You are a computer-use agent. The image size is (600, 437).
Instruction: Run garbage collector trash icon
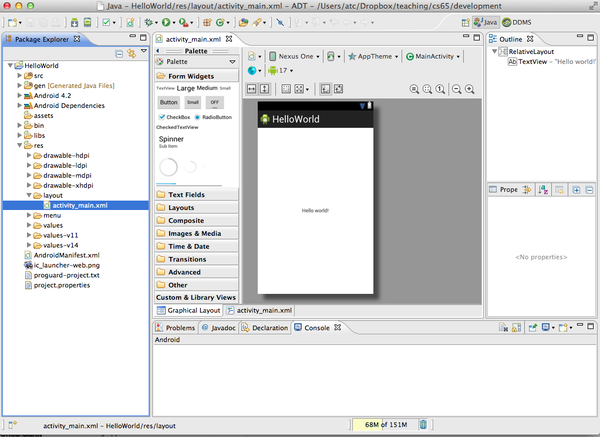423,424
